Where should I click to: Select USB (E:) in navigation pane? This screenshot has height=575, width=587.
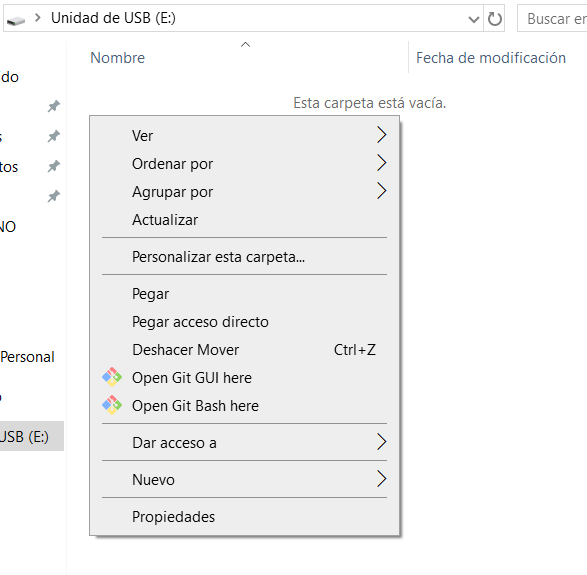[x=32, y=436]
